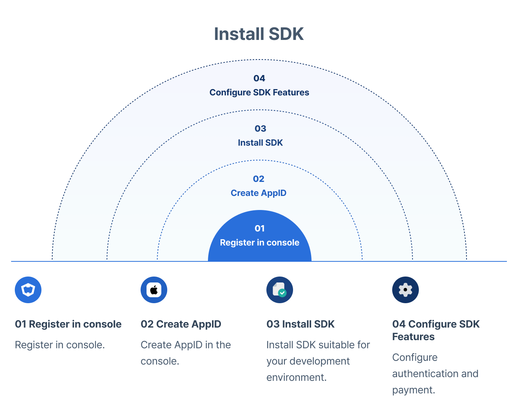The width and height of the screenshot is (518, 420).
Task: Click the 'Configure authentication and payment.' description
Action: [435, 373]
